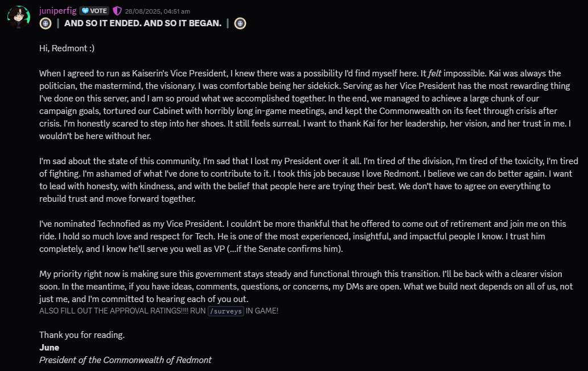Viewport: 588px width, 371px height.
Task: Click the juniperfig username
Action: tap(57, 10)
